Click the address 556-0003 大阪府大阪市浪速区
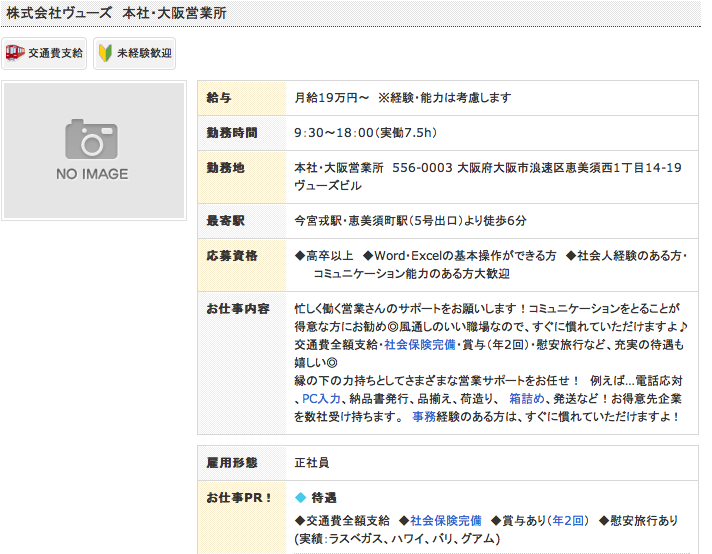712x554 pixels. coord(479,168)
